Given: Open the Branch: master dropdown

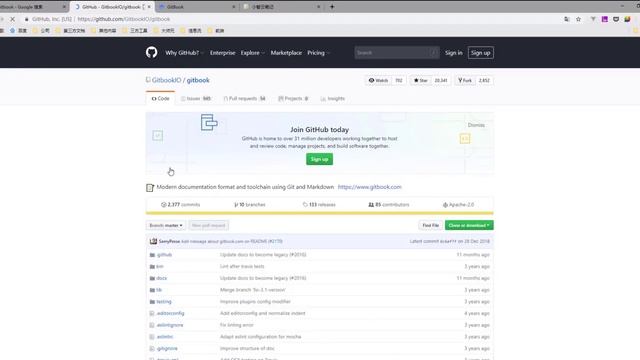Looking at the screenshot, I should click(x=166, y=225).
